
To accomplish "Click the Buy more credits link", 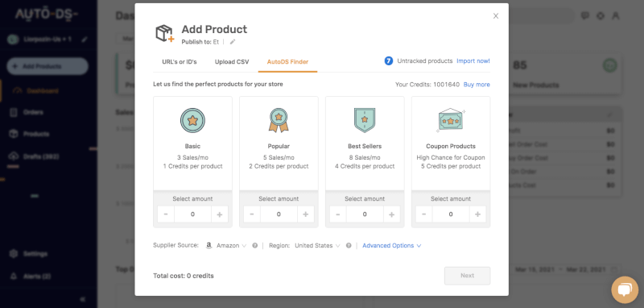I will [x=477, y=85].
